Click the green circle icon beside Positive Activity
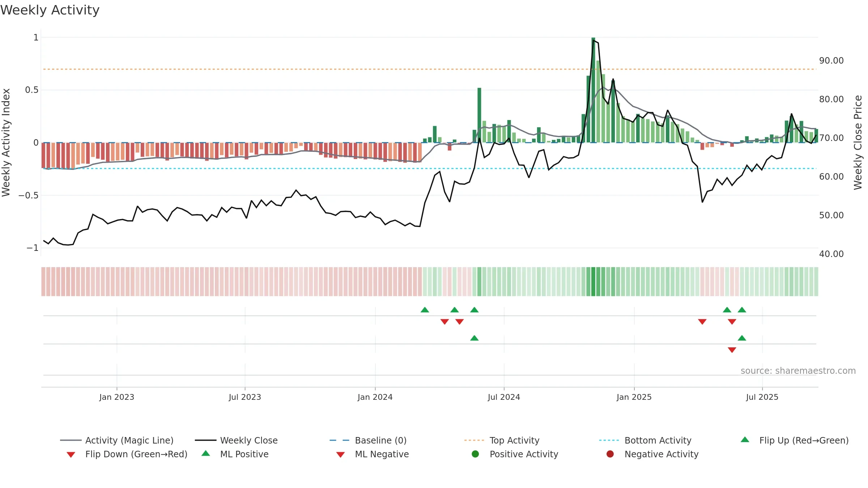 (x=475, y=454)
